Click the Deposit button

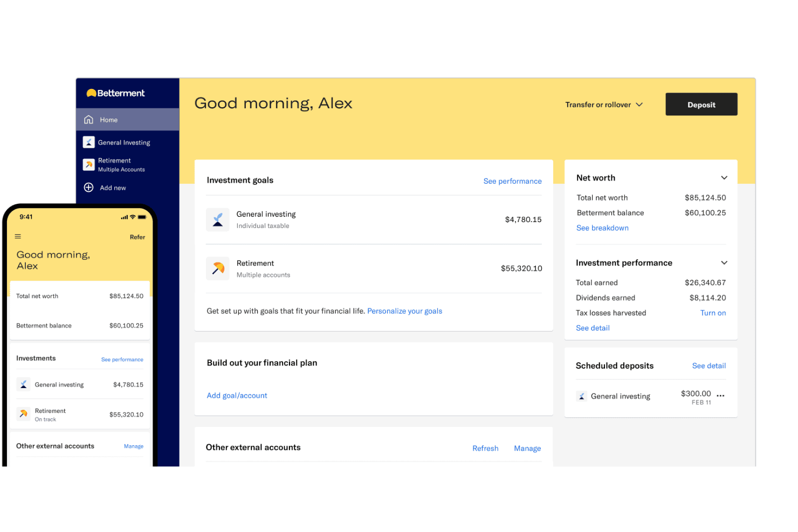click(701, 105)
